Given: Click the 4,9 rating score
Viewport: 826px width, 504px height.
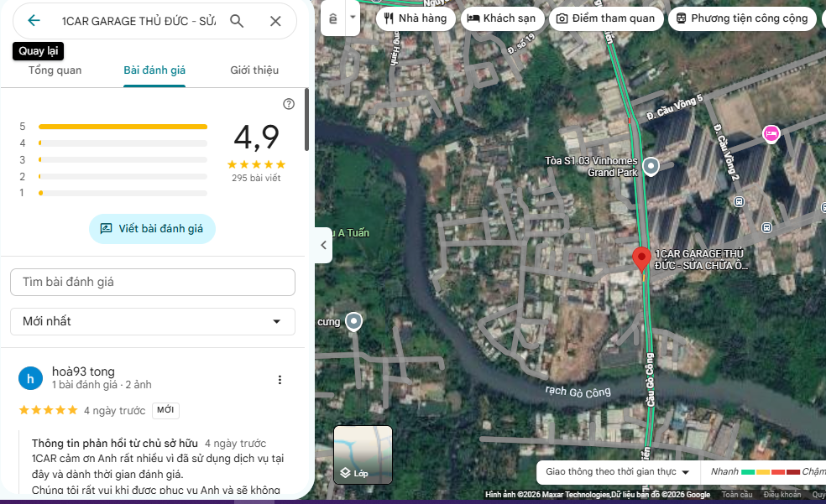Looking at the screenshot, I should (x=256, y=138).
